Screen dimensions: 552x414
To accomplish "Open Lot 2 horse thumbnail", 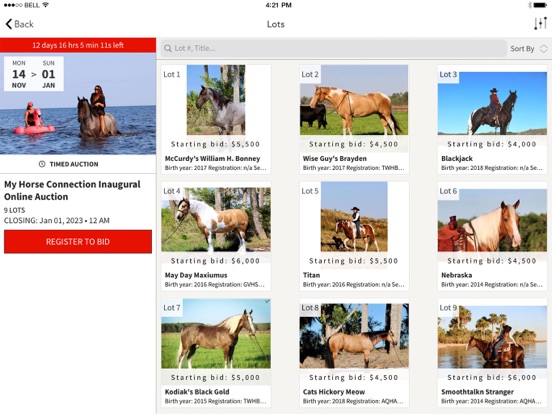I will (x=354, y=100).
